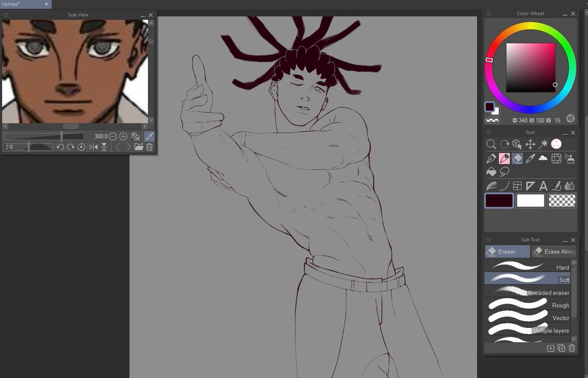The width and height of the screenshot is (588, 378).
Task: Switch color wheel to HSV mode arrow
Action: click(x=570, y=119)
